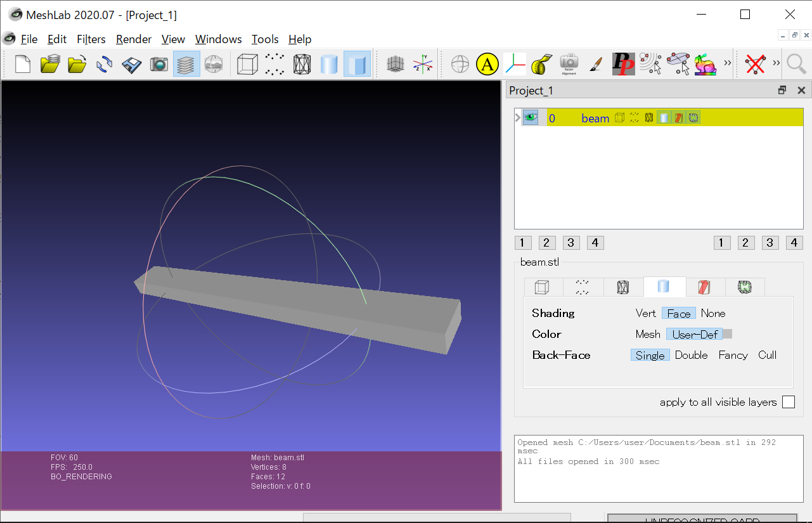Select the paintbrush tool
Image resolution: width=812 pixels, height=523 pixels.
596,64
